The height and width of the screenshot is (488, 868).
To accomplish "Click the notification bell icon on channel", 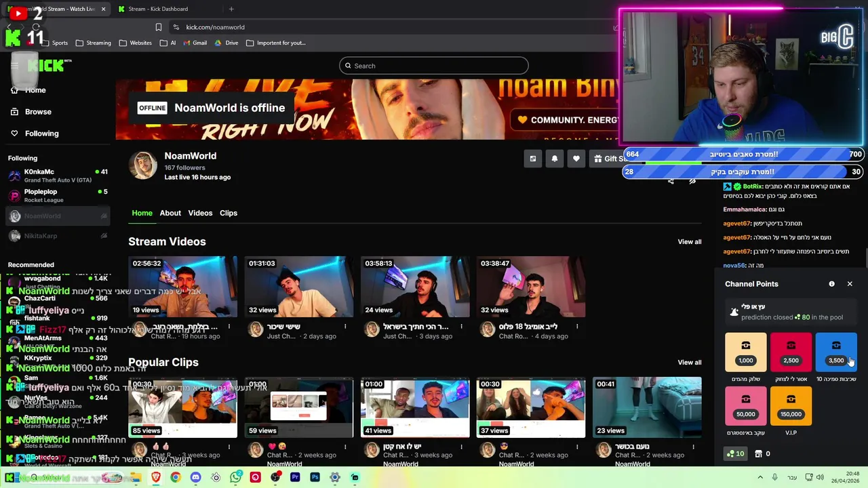I will click(x=554, y=159).
